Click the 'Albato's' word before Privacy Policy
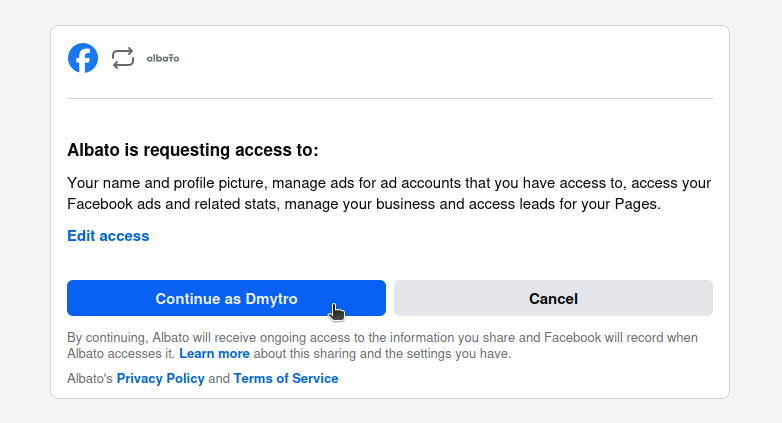Image resolution: width=782 pixels, height=423 pixels. point(90,379)
